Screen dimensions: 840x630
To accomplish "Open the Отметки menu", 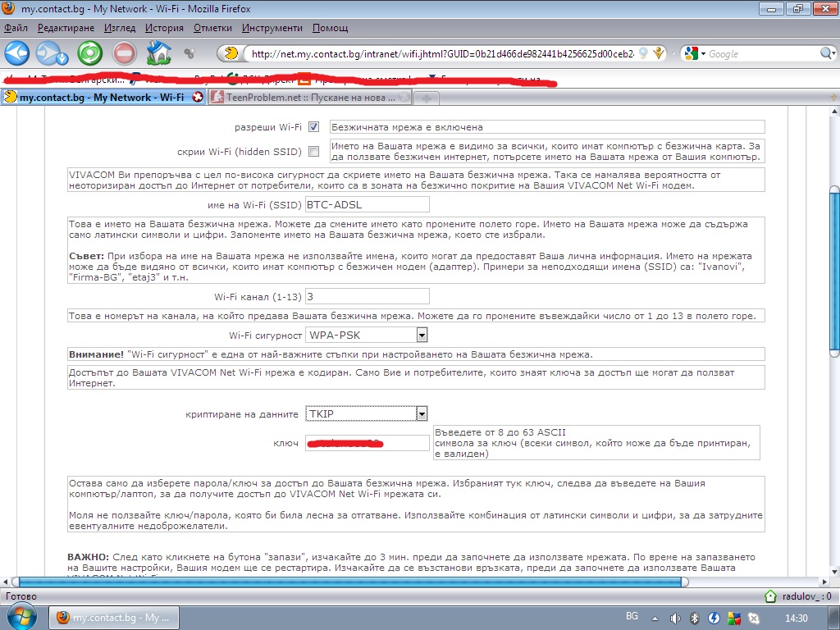I will coord(212,28).
